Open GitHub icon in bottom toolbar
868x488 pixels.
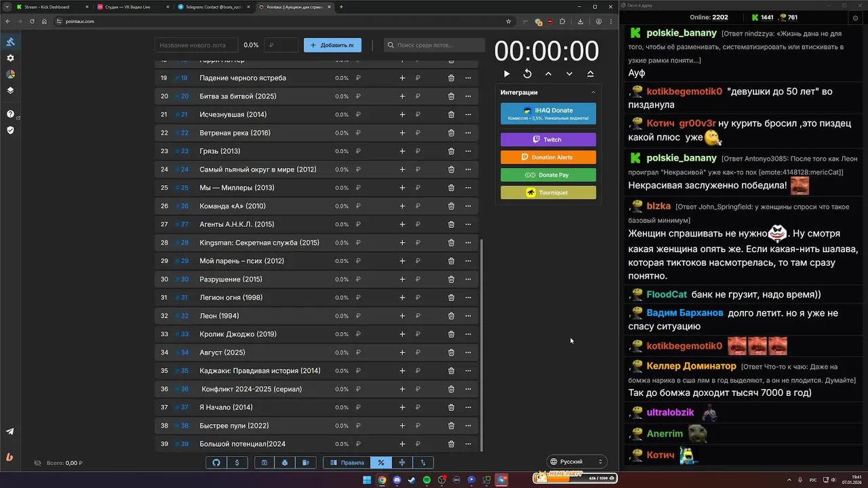(216, 462)
